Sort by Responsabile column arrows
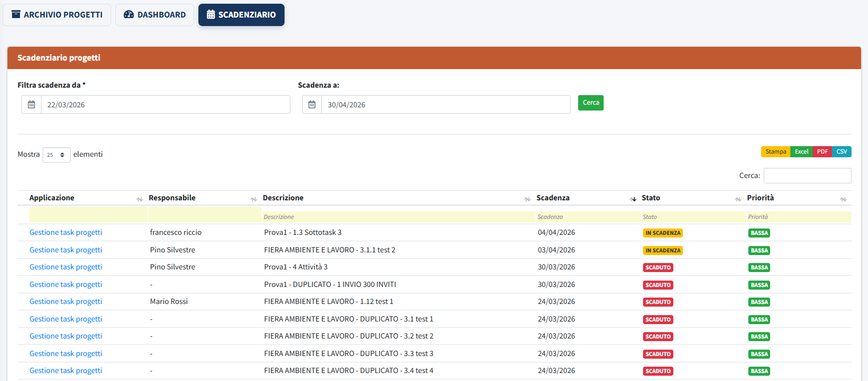Screen dimensions: 868x381 pyautogui.click(x=254, y=199)
